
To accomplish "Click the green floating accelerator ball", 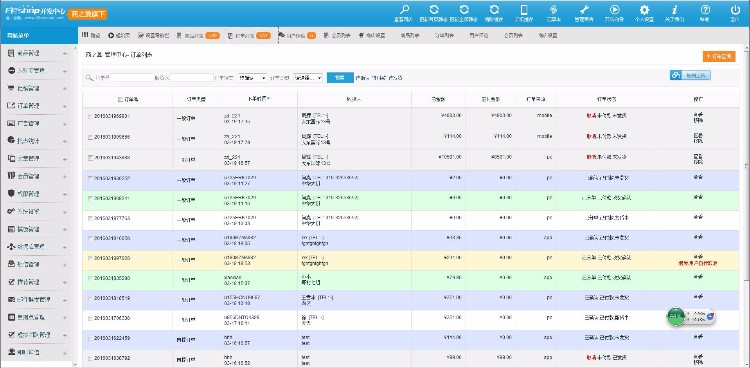I will click(676, 316).
